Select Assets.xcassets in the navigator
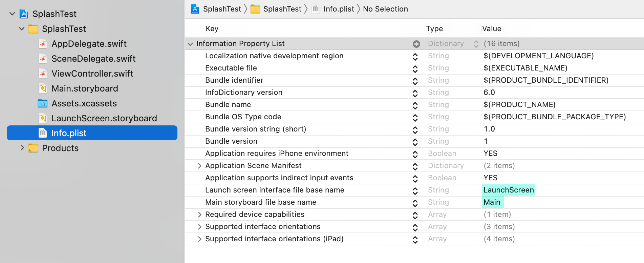This screenshot has height=263, width=644. pos(84,103)
